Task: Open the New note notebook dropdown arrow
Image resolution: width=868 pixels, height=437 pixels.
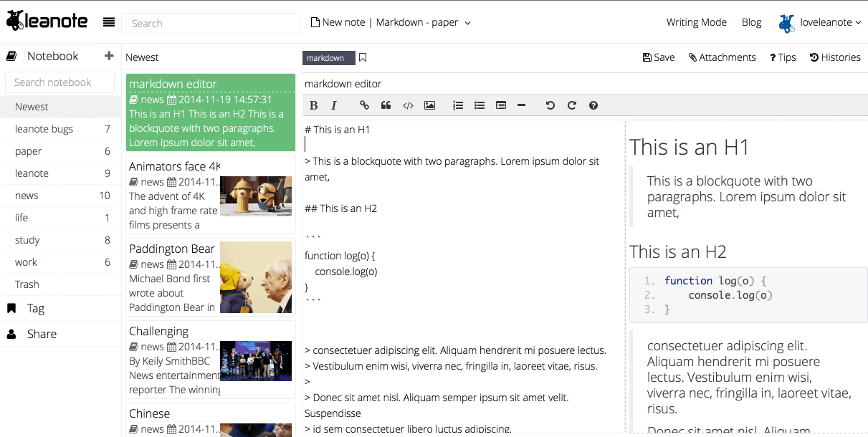Action: [x=468, y=23]
